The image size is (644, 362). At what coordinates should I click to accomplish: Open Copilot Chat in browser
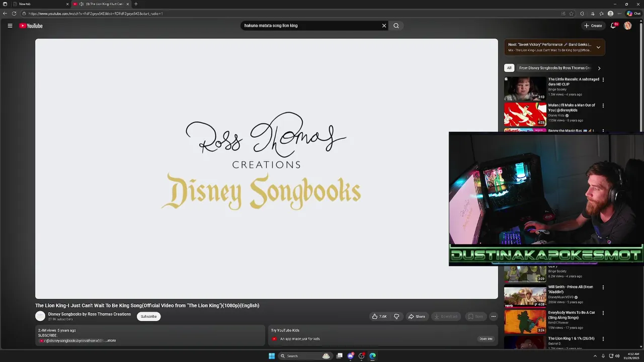click(633, 14)
